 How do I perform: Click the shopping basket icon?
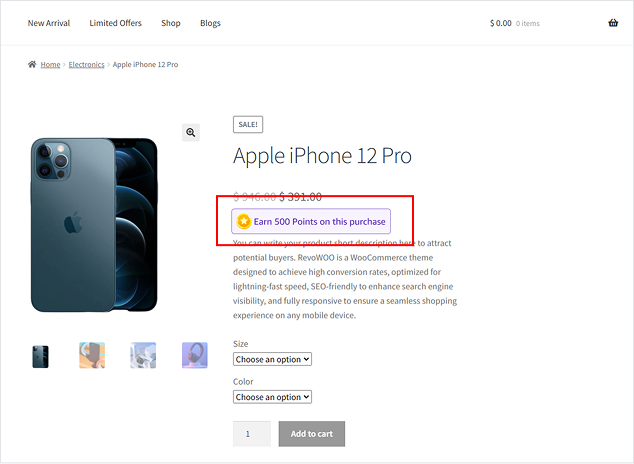click(x=613, y=23)
